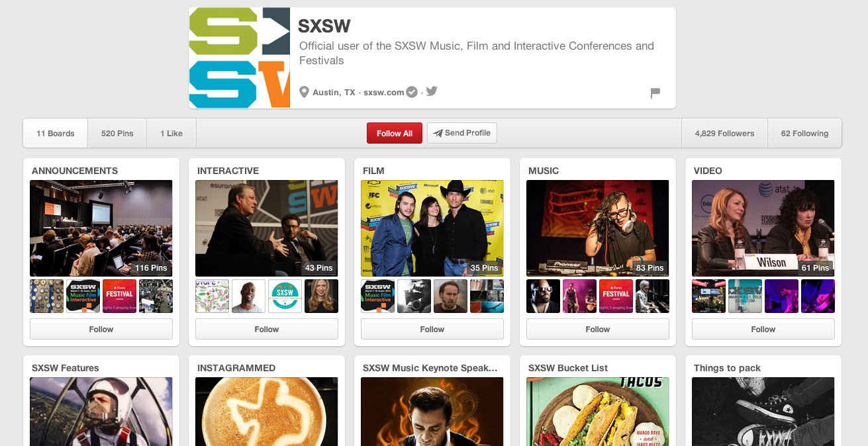Open the MUSIC board title
868x446 pixels.
[544, 171]
